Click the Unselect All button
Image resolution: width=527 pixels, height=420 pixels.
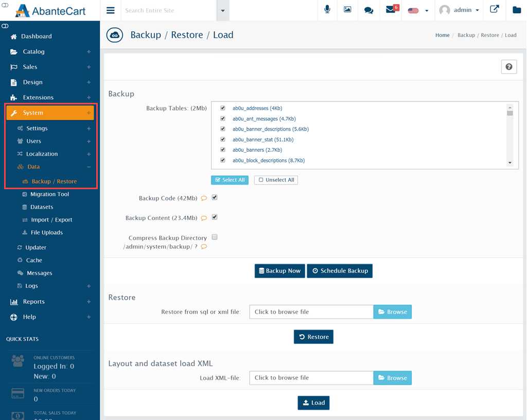click(x=276, y=180)
